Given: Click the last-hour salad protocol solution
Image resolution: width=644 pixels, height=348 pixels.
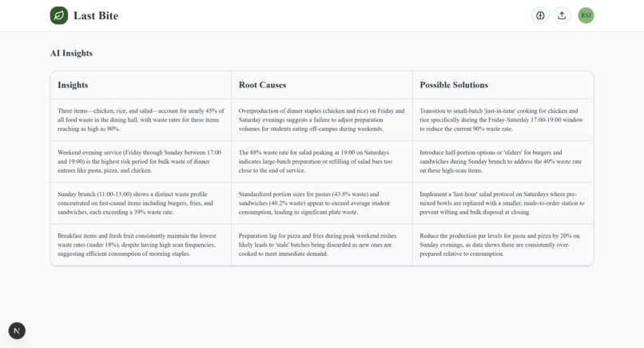Looking at the screenshot, I should coord(503,202).
